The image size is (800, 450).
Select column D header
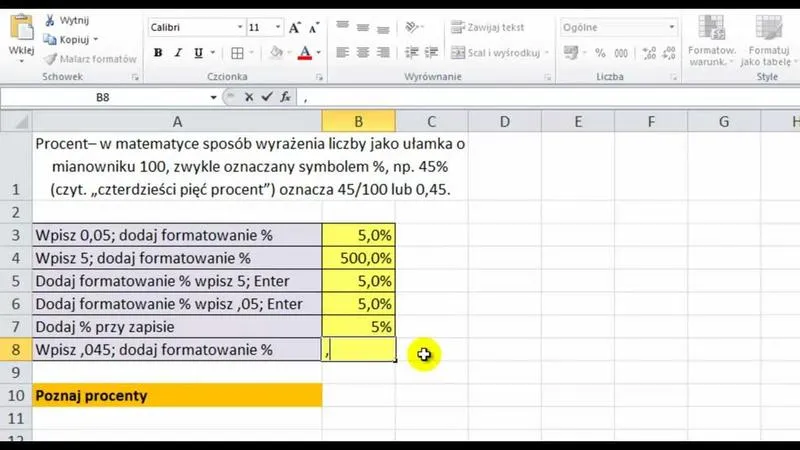point(504,122)
